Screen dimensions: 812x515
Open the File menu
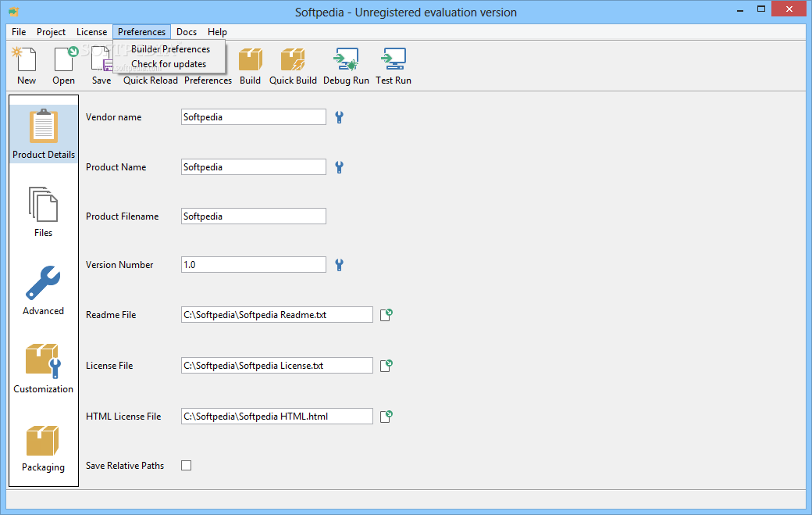point(20,32)
